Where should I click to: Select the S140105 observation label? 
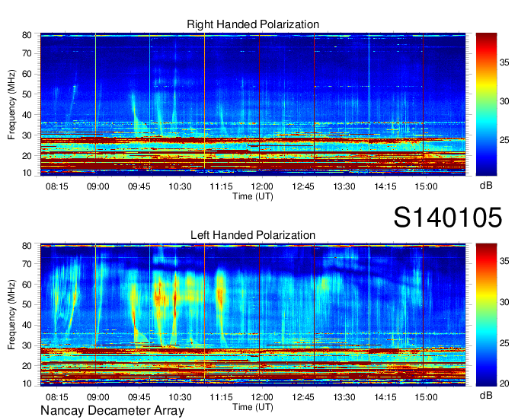pyautogui.click(x=448, y=218)
